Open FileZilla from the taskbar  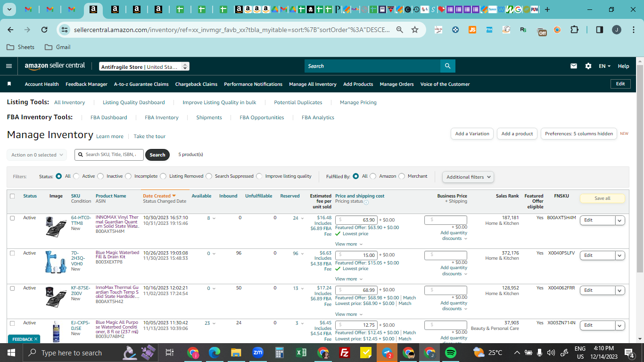[345, 353]
